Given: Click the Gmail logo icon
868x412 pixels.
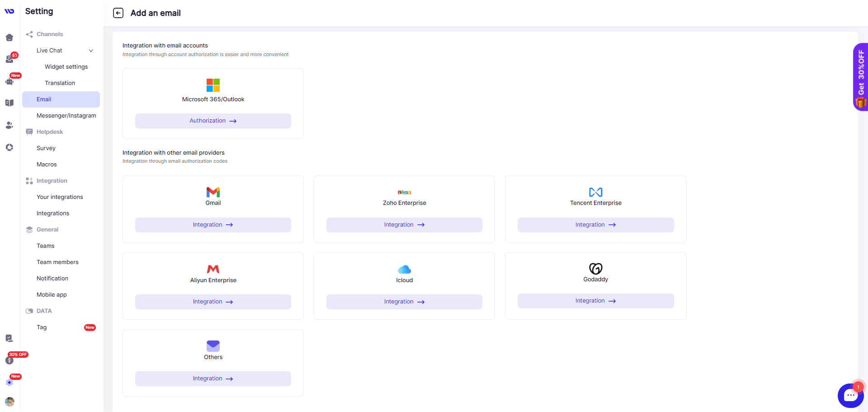Looking at the screenshot, I should (x=213, y=192).
